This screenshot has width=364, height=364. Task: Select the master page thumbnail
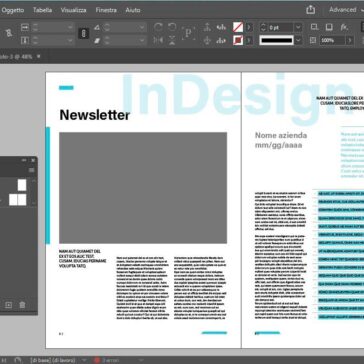22,185
